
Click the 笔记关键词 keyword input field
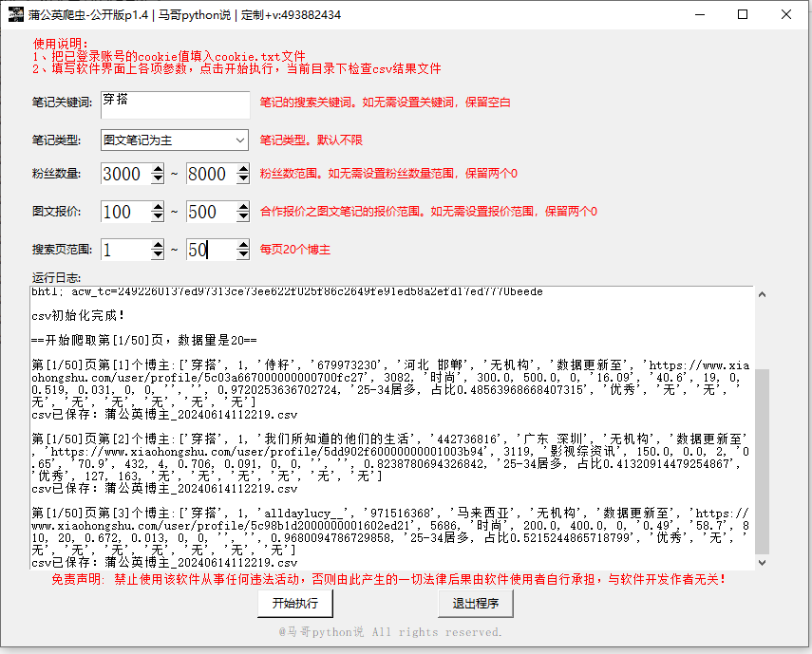click(x=175, y=105)
